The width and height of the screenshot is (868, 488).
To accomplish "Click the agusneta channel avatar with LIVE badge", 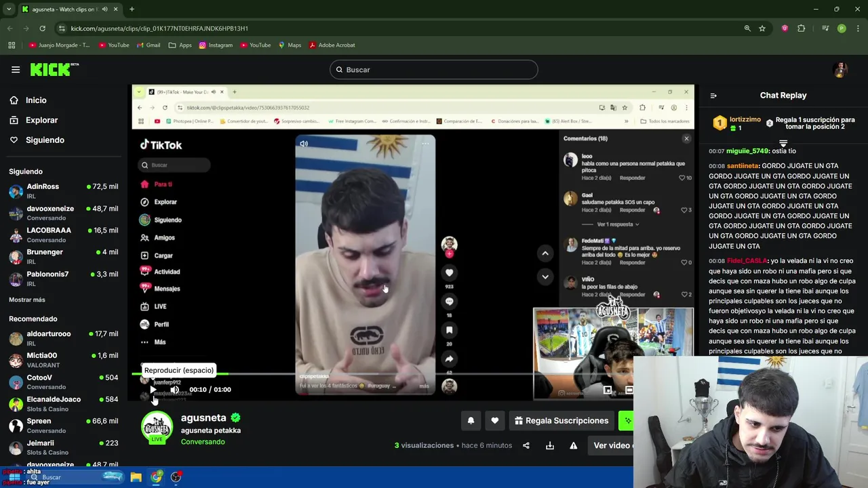I will pyautogui.click(x=157, y=428).
